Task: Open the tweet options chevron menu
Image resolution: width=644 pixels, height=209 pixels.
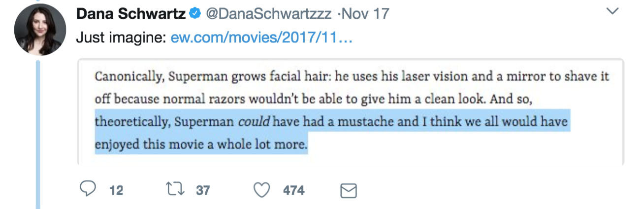Action: pyautogui.click(x=612, y=11)
